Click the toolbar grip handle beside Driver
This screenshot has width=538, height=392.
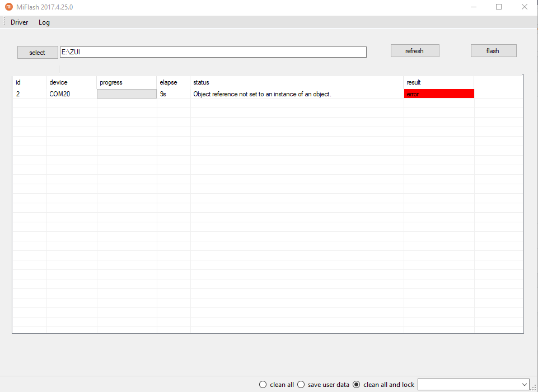click(x=4, y=22)
